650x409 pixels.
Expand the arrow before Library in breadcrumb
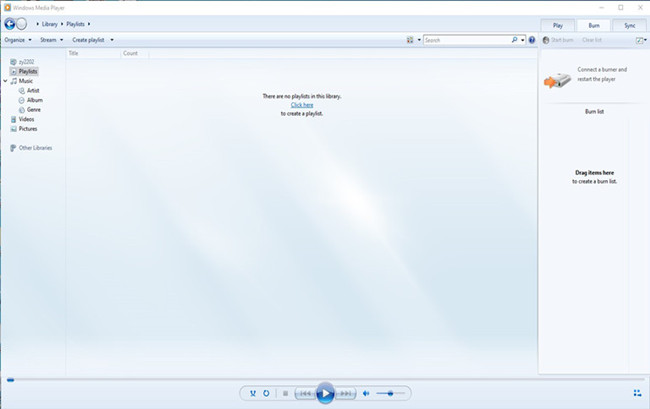[x=37, y=24]
